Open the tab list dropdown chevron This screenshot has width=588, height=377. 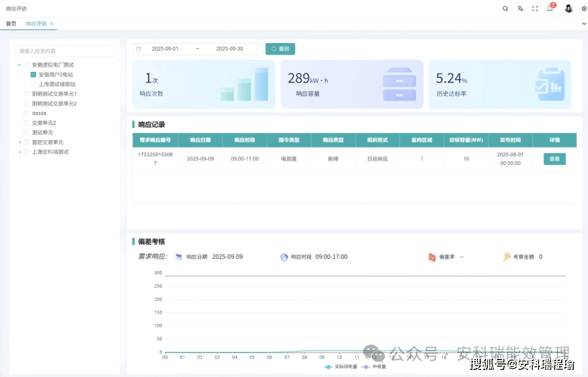(x=584, y=24)
